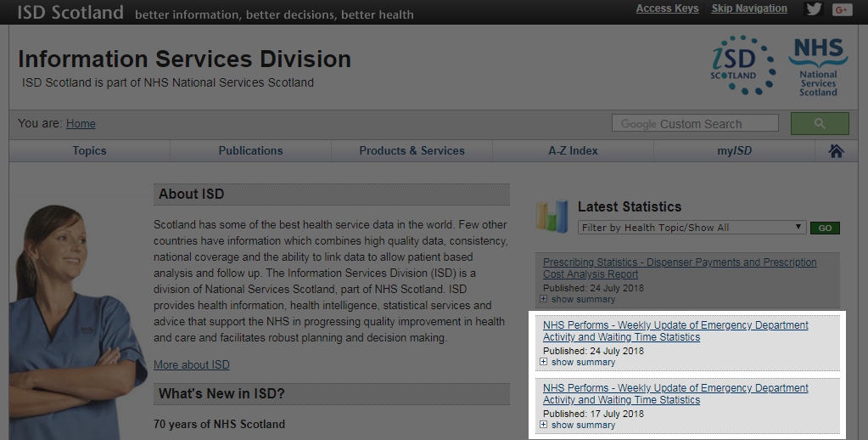
Task: Open NHS Performs link published 17 July 2018
Action: point(675,394)
